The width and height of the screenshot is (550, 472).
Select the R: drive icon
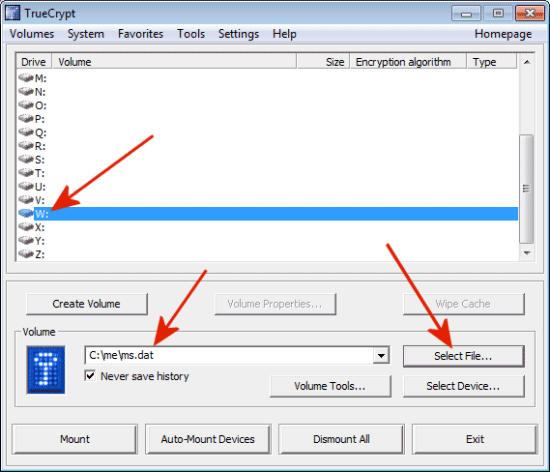pyautogui.click(x=26, y=145)
